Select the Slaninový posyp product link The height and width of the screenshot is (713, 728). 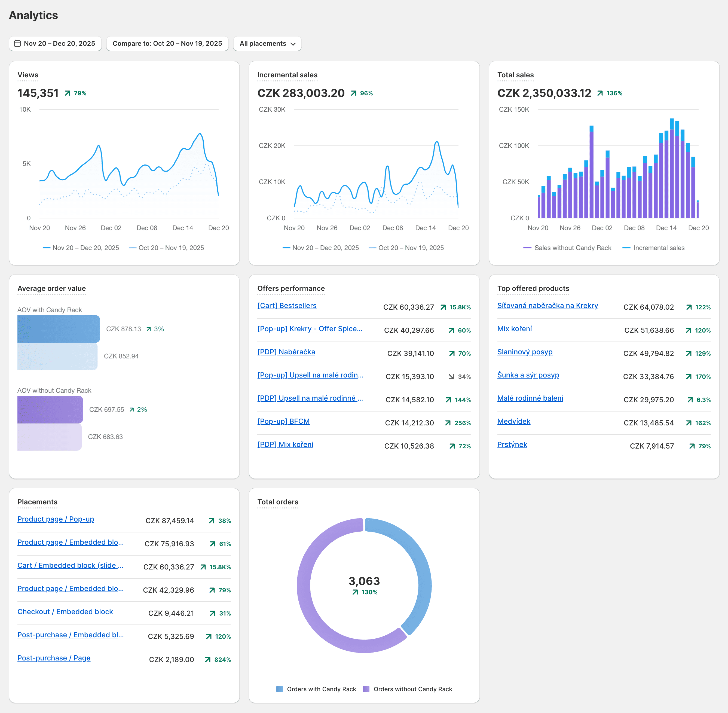525,352
